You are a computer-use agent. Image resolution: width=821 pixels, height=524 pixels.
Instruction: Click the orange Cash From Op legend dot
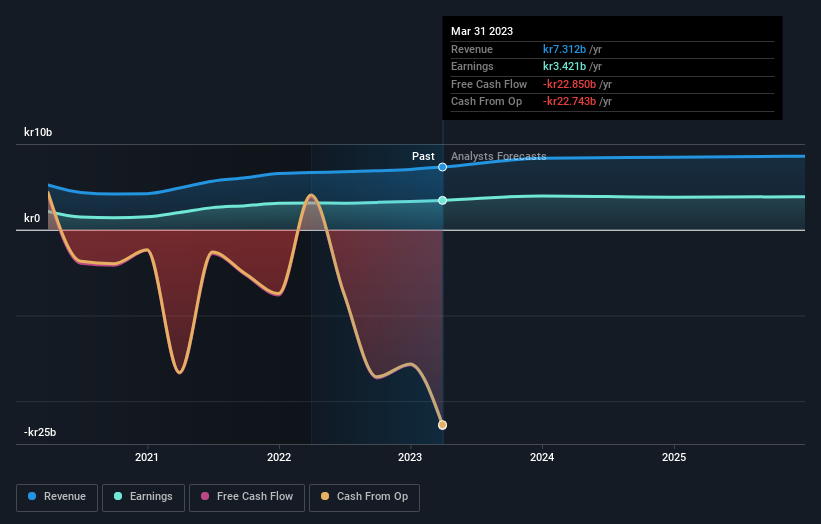pyautogui.click(x=325, y=496)
